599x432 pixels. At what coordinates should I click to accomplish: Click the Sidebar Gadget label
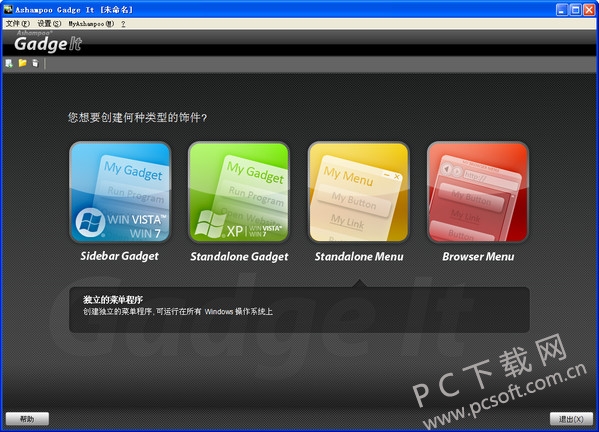120,256
